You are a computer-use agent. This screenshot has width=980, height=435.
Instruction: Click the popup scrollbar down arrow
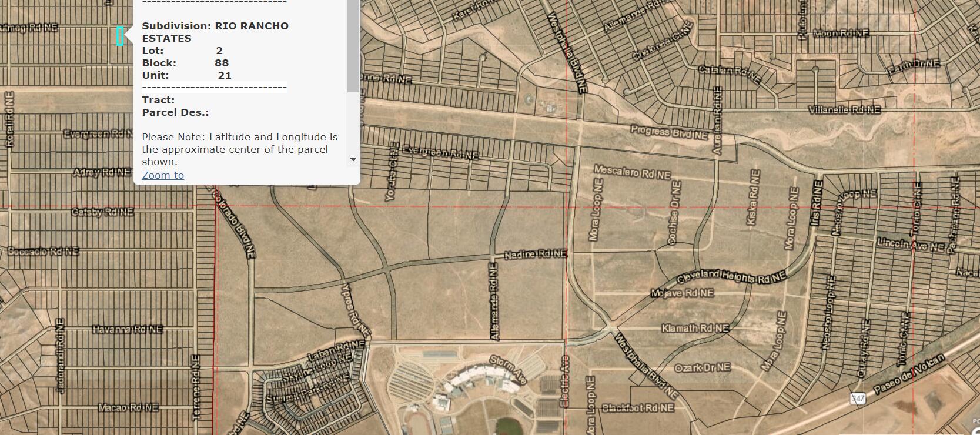pos(353,159)
